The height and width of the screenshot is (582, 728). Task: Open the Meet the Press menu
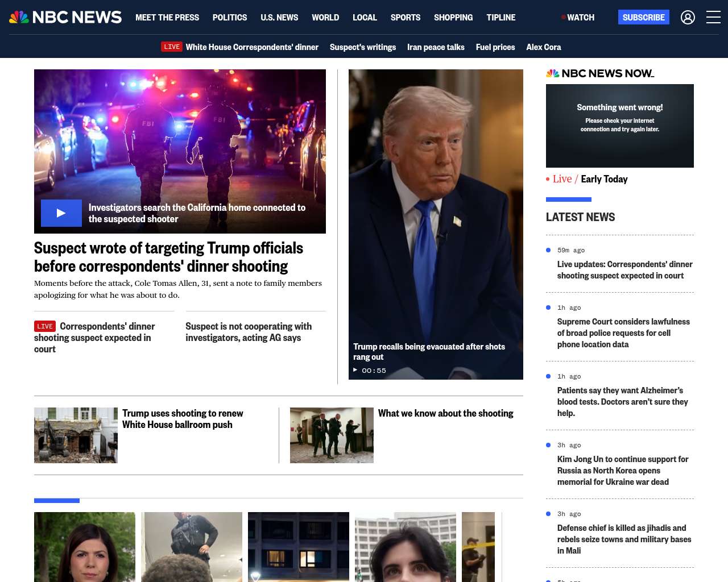(x=167, y=18)
